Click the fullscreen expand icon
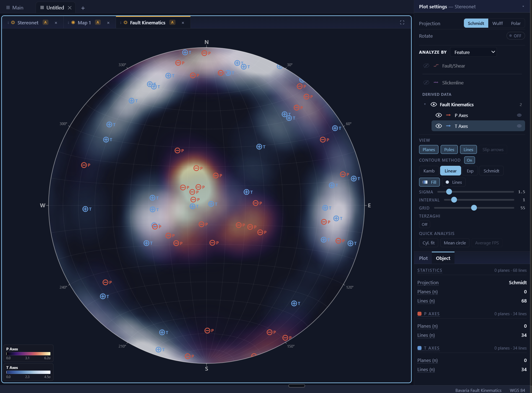 tap(402, 23)
